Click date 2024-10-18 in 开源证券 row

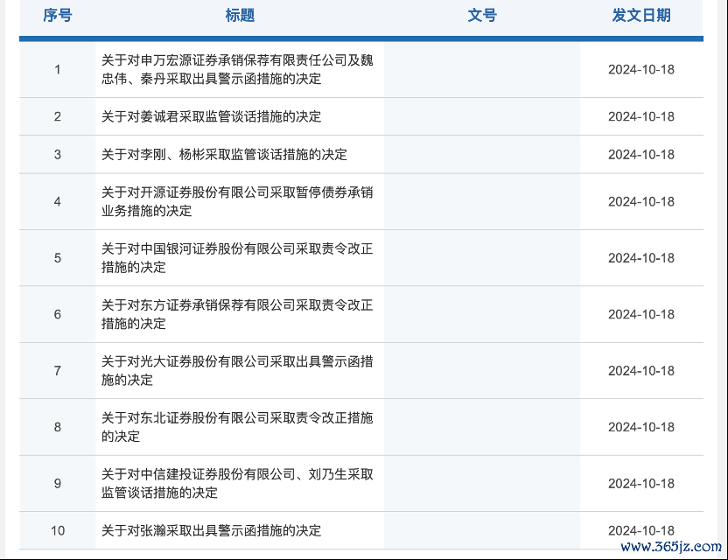tap(641, 201)
